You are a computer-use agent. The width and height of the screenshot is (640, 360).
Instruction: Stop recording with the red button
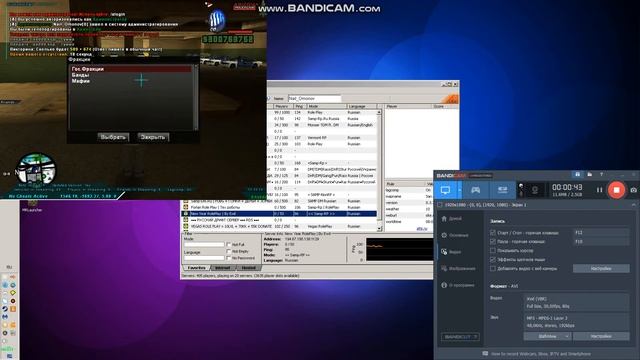pyautogui.click(x=616, y=190)
